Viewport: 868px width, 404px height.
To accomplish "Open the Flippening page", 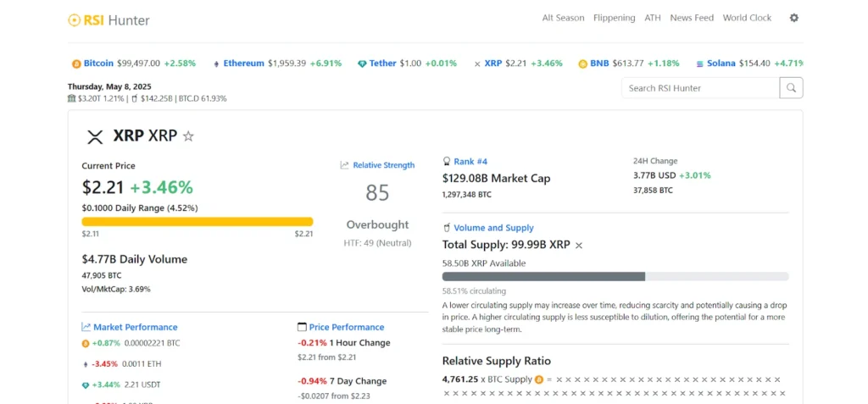I will [x=614, y=18].
